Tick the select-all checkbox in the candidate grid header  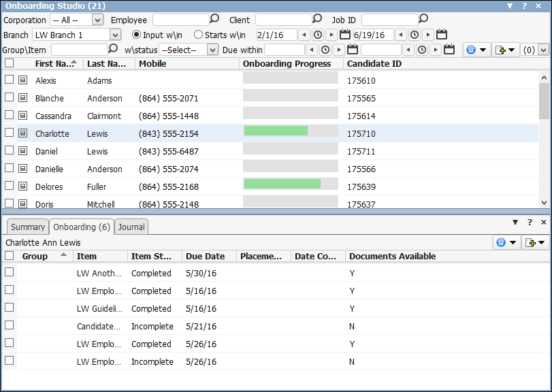coord(10,63)
